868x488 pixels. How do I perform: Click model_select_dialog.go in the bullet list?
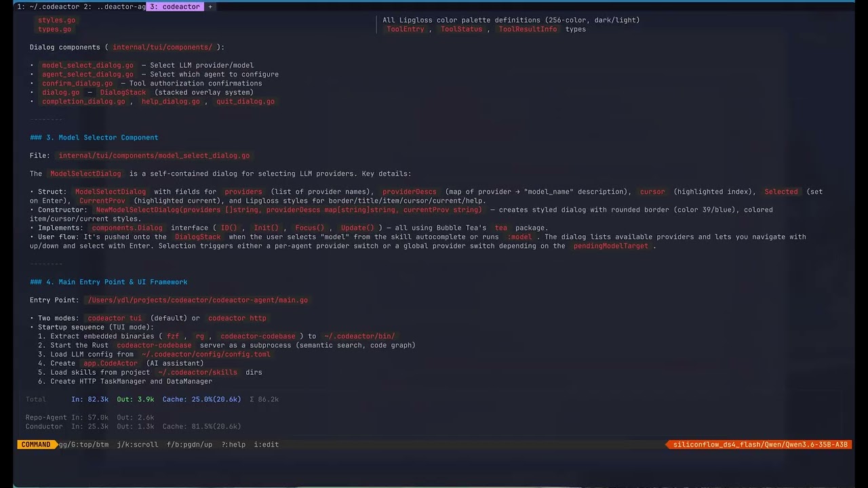(87, 66)
